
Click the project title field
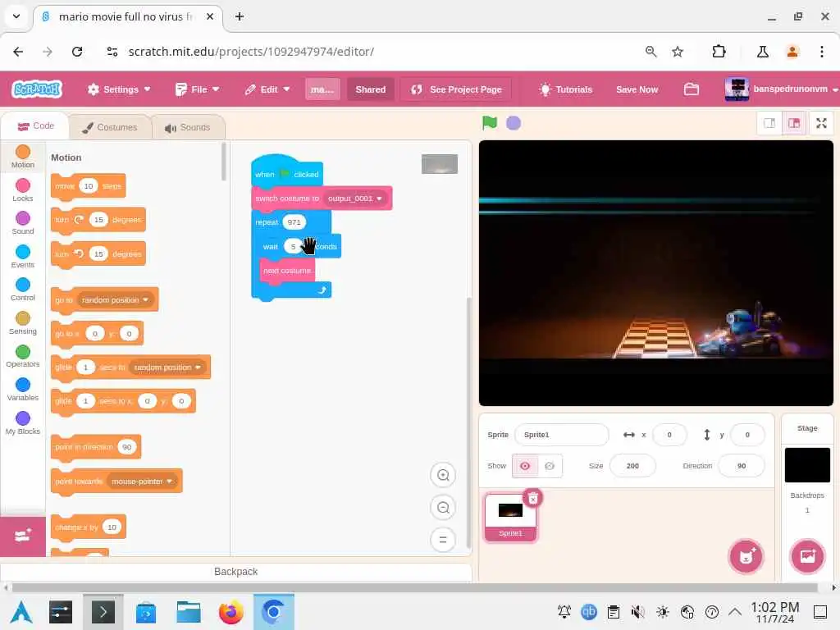322,89
